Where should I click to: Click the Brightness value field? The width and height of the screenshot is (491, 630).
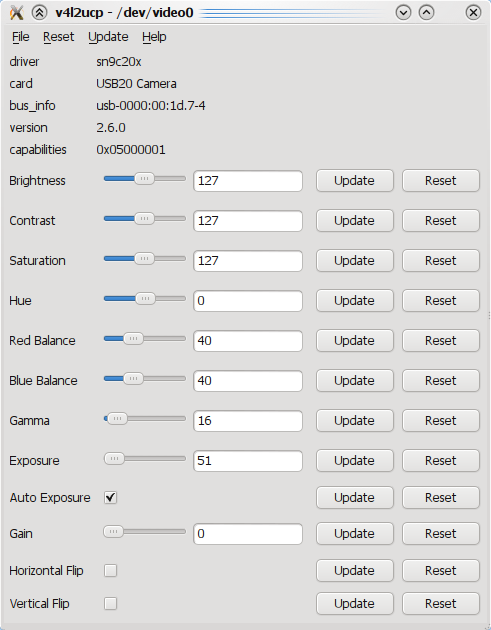click(x=248, y=181)
